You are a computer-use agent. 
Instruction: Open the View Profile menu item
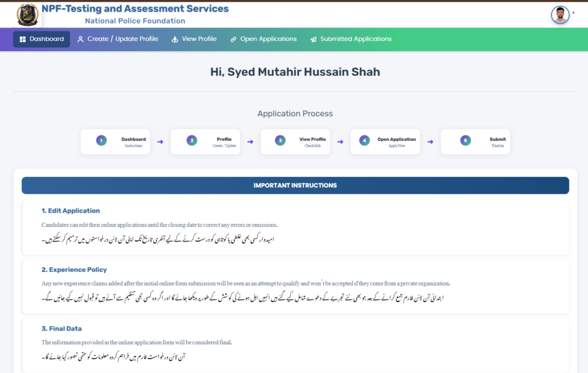(x=194, y=39)
